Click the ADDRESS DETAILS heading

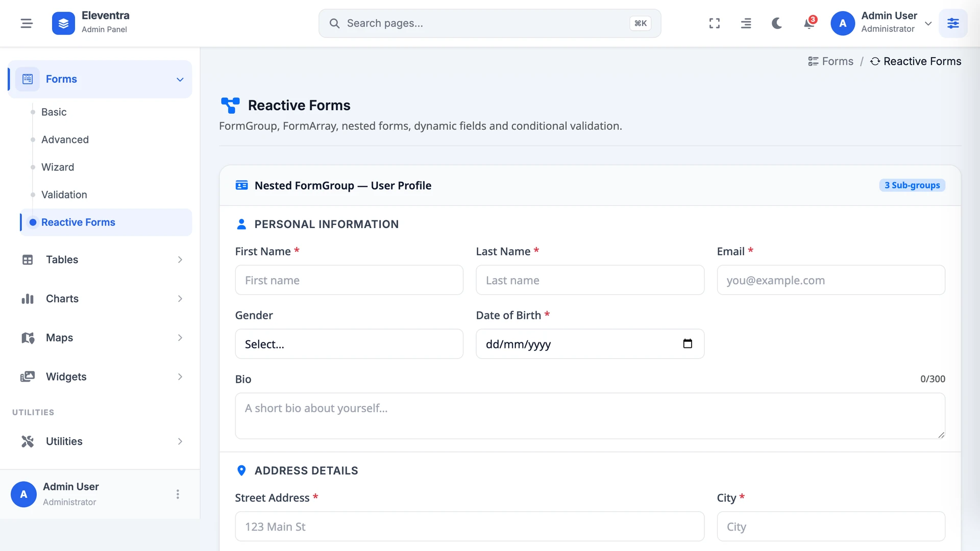306,470
